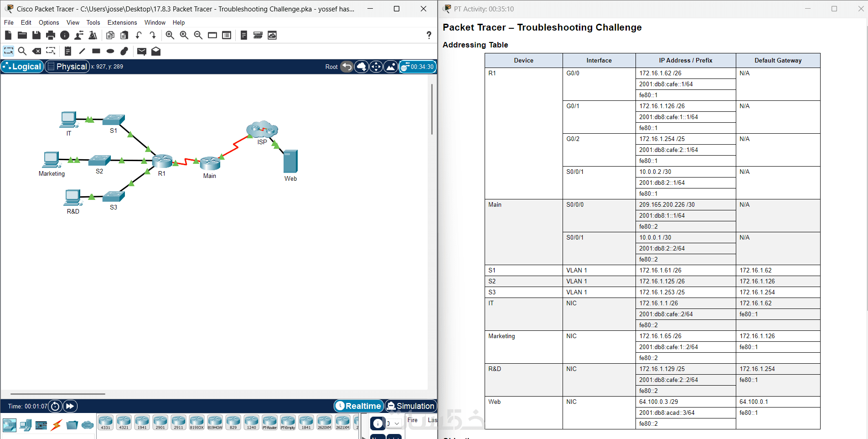Select the Draw Freeform tool
This screenshot has width=868, height=439.
coord(124,51)
